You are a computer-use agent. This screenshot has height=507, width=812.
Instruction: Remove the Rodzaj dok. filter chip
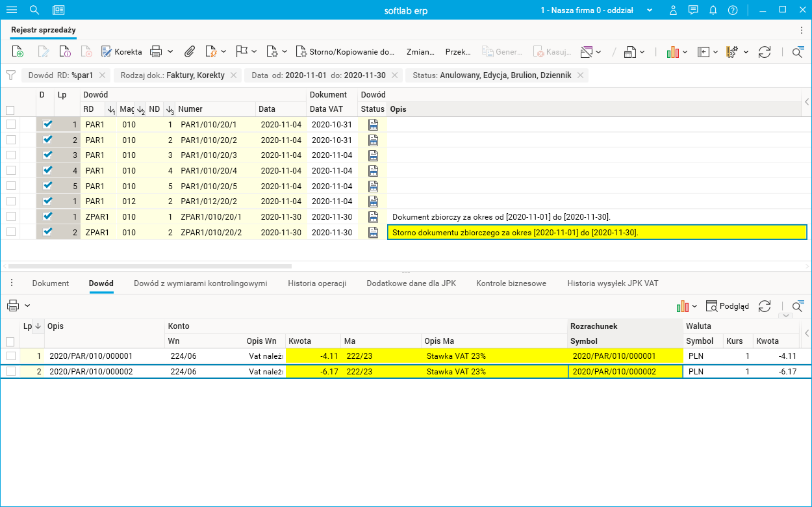pos(233,75)
